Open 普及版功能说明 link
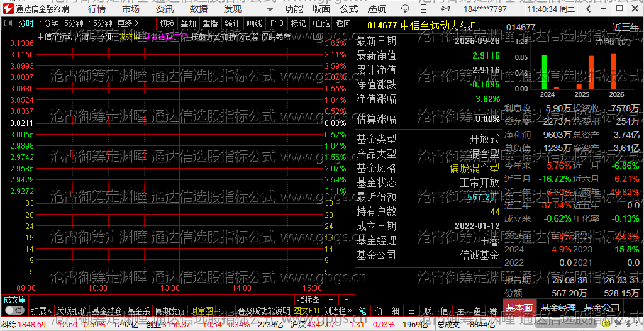Image resolution: width=644 pixels, height=331 pixels. tap(264, 310)
